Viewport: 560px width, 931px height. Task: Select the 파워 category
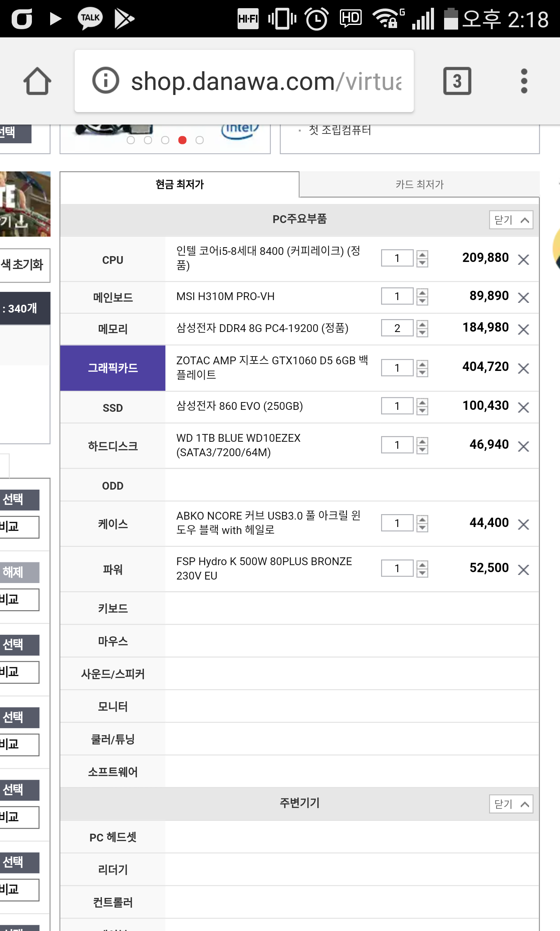point(113,570)
